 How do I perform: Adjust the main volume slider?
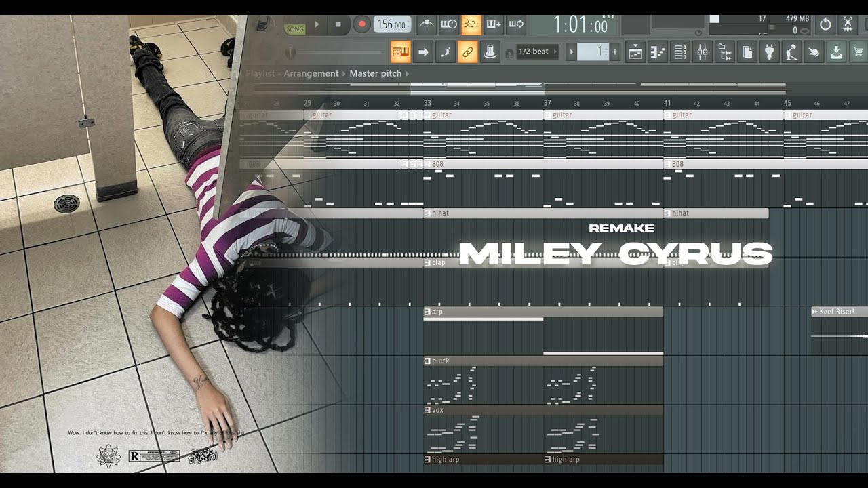tap(336, 52)
